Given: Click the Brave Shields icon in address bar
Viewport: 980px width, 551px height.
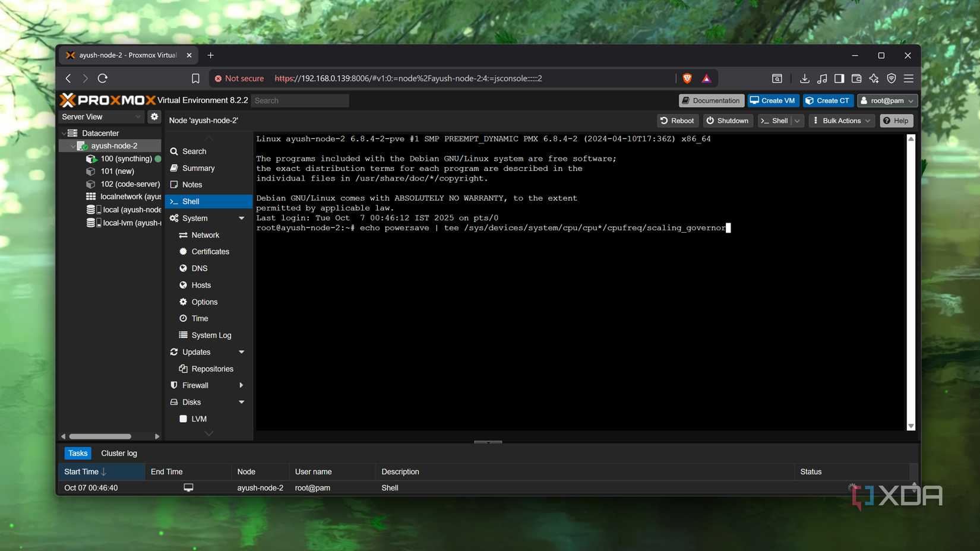Looking at the screenshot, I should click(x=687, y=78).
